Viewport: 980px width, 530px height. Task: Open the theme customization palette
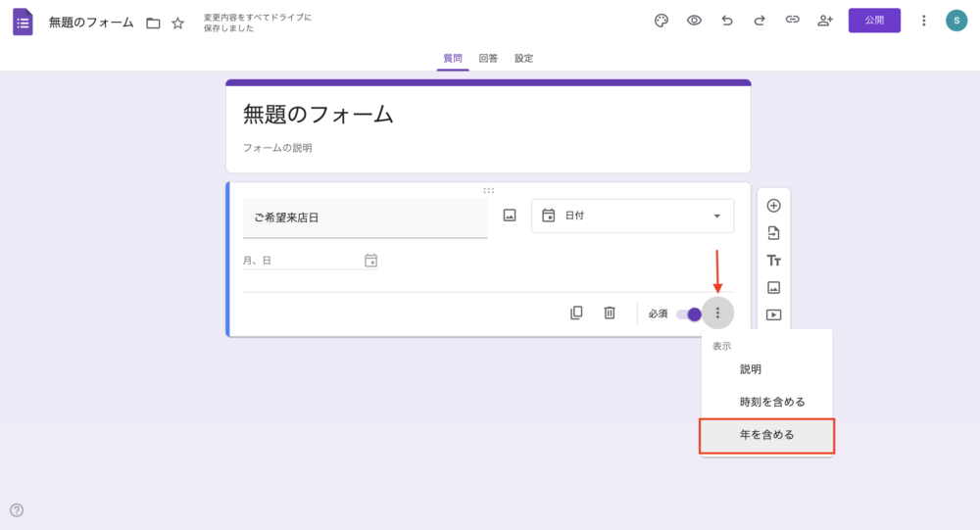click(x=661, y=21)
